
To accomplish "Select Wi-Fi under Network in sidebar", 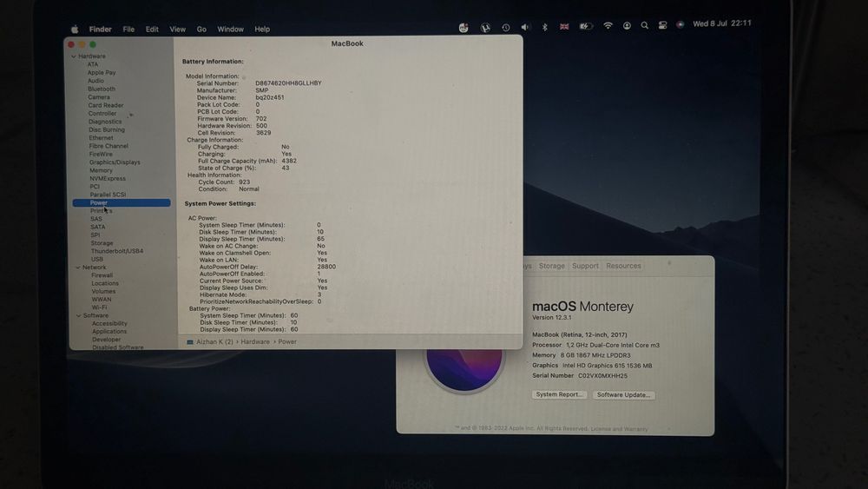I will (99, 307).
